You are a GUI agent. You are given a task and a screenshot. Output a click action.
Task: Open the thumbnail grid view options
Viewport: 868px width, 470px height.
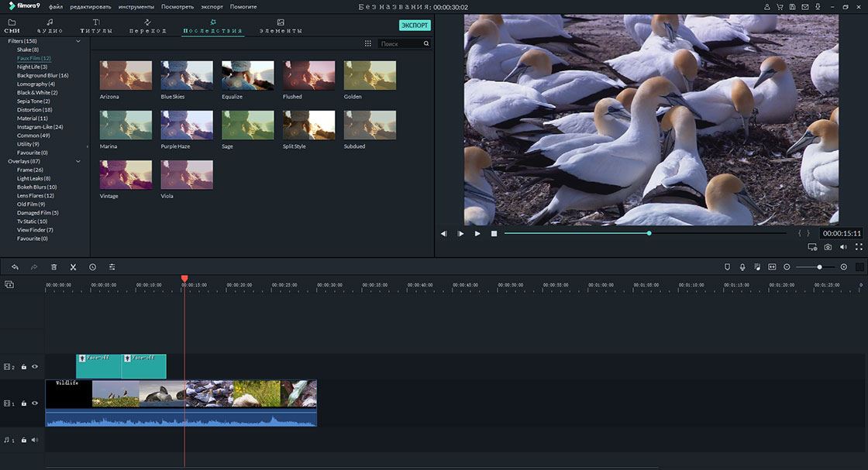367,44
